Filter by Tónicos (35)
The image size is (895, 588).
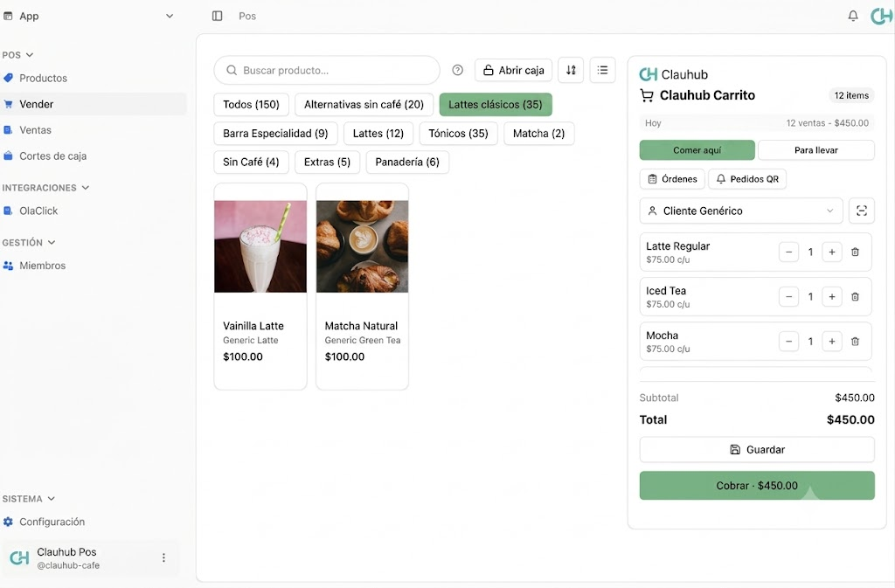[x=458, y=134]
